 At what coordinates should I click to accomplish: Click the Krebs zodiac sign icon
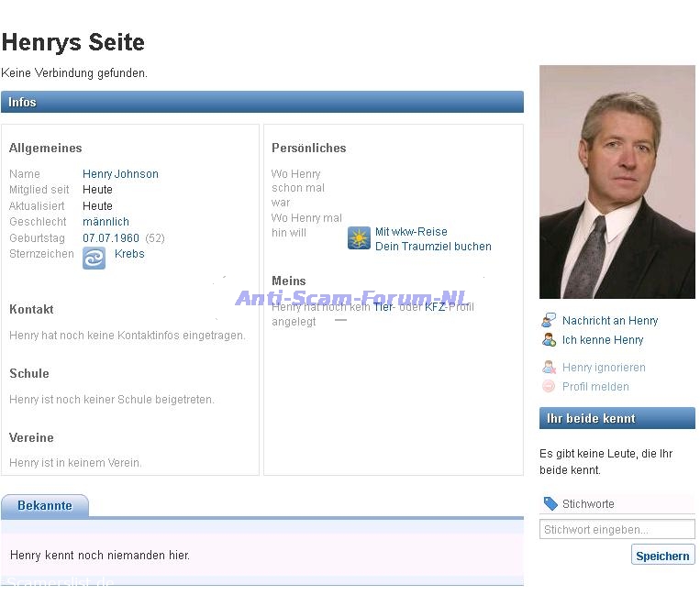coord(94,259)
